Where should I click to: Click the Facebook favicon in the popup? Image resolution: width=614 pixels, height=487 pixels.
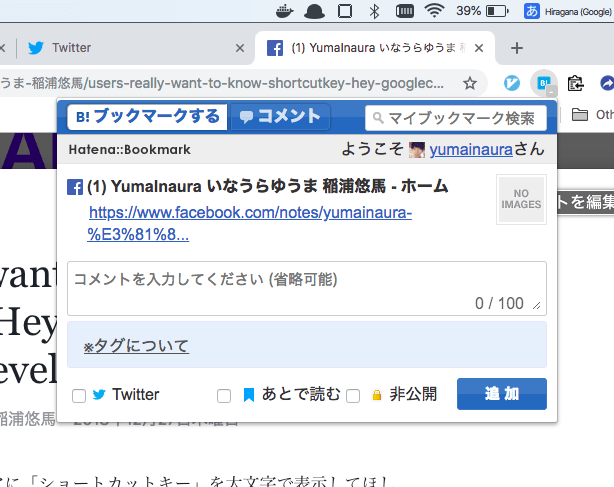click(75, 187)
